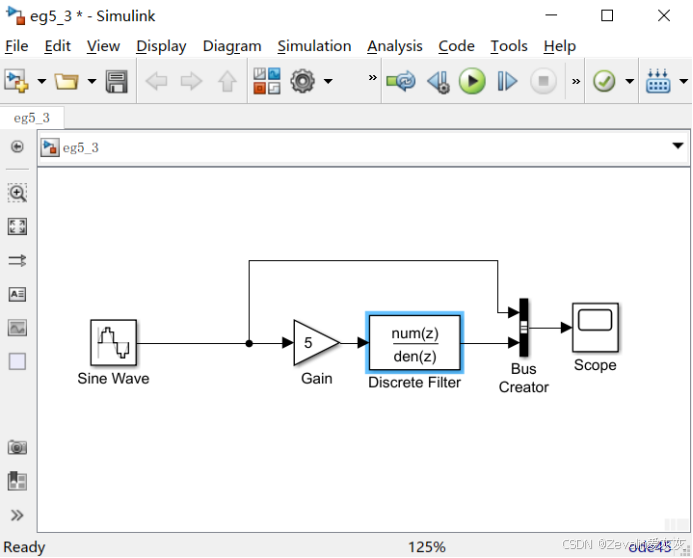Image resolution: width=693 pixels, height=558 pixels.
Task: Select the Annotation text palette tool
Action: pos(17,294)
